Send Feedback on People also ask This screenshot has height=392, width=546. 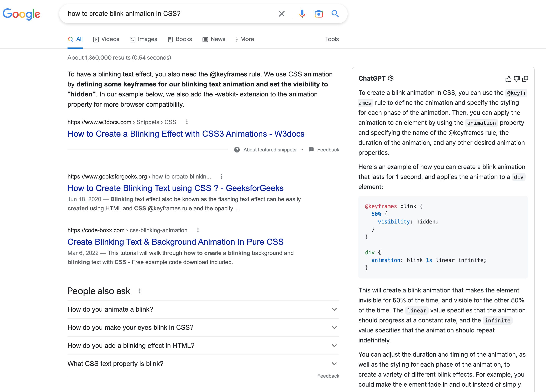[x=328, y=376]
